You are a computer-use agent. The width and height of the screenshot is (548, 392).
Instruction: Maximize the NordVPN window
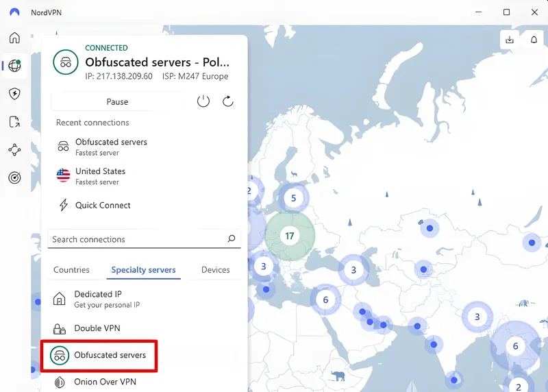pos(506,12)
